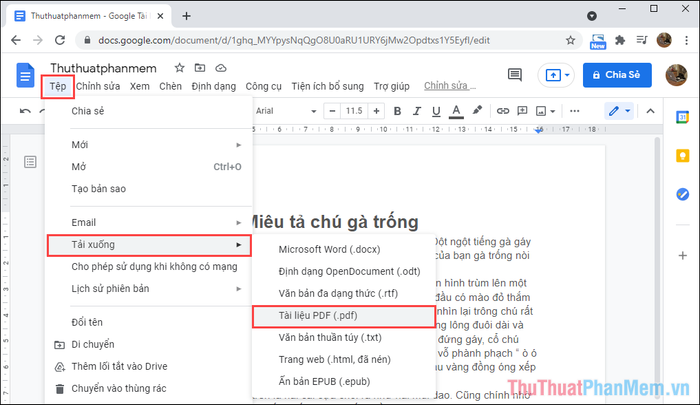Screen dimensions: 700x405
Task: Star the Thuthuatphanmem document
Action: (x=180, y=68)
